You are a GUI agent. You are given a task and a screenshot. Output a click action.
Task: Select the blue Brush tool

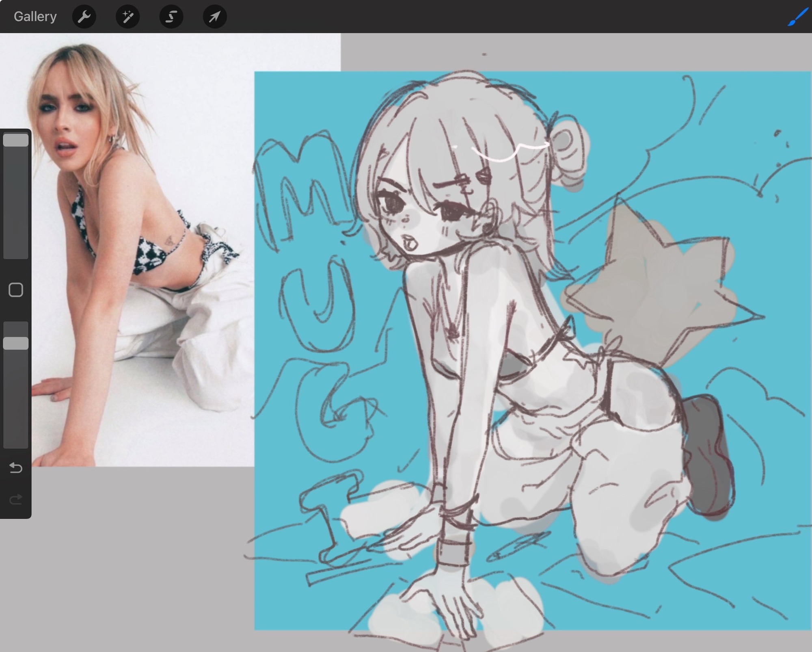797,17
